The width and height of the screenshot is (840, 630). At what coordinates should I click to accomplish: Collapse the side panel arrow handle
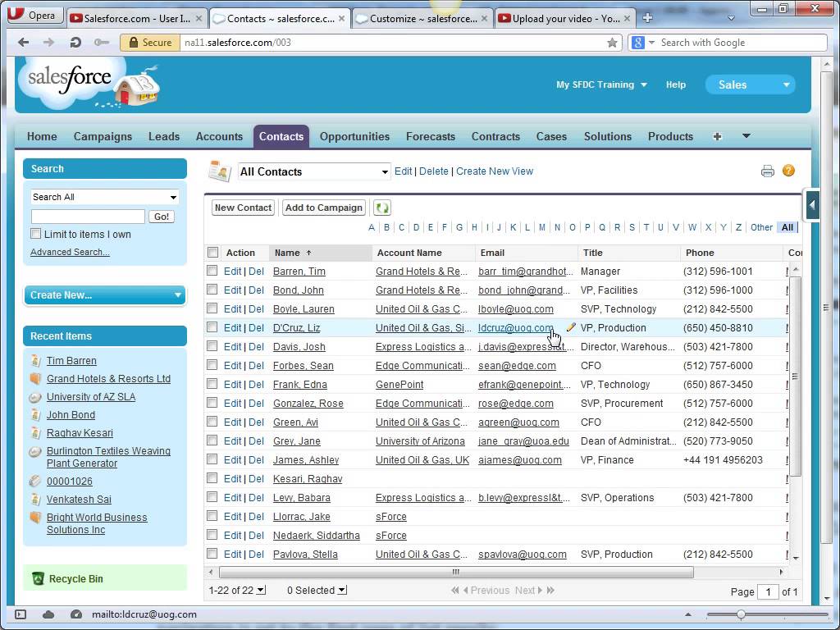click(812, 204)
